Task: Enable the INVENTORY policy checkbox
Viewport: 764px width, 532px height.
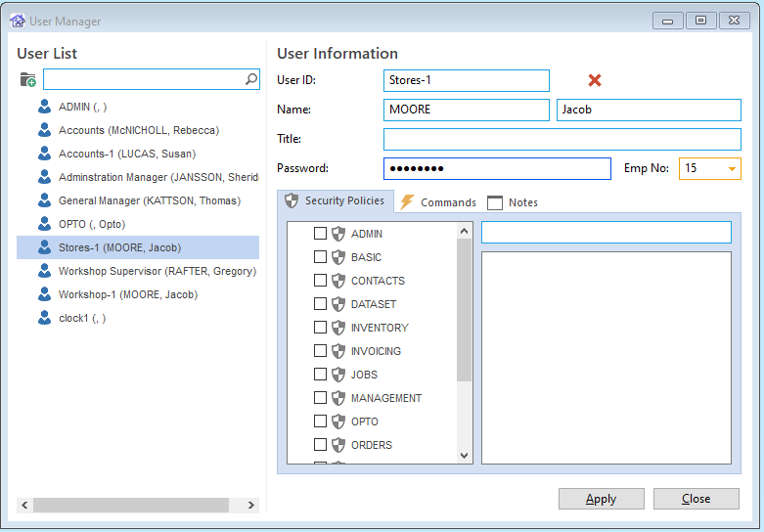Action: coord(320,327)
